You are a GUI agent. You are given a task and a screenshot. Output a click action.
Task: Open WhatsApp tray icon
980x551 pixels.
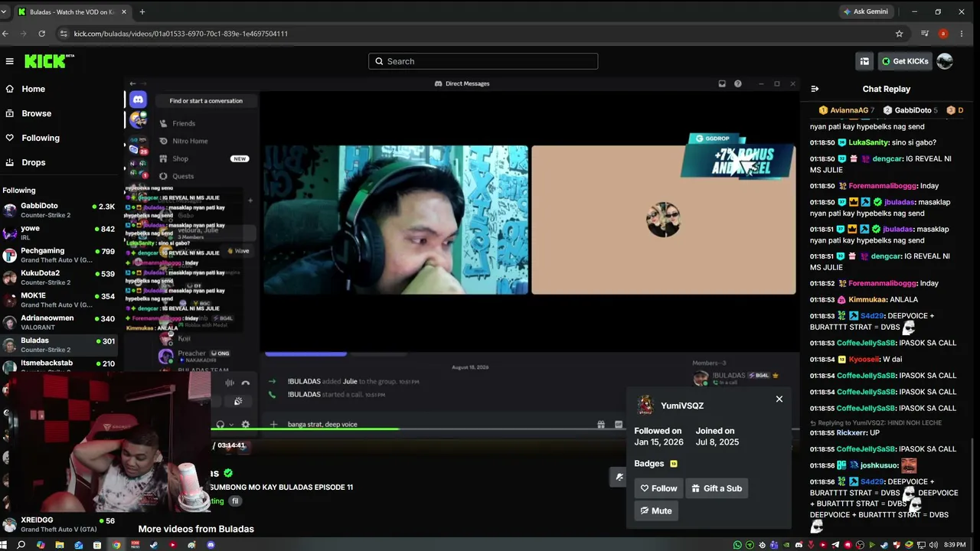[x=737, y=545]
